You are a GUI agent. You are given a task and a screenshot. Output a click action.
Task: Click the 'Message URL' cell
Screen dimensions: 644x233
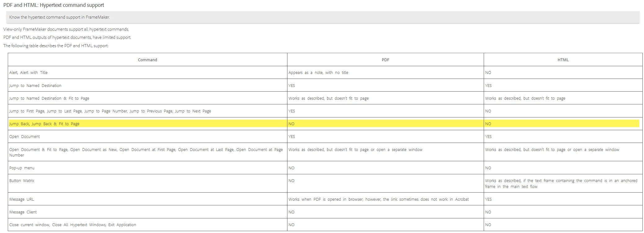click(148, 199)
